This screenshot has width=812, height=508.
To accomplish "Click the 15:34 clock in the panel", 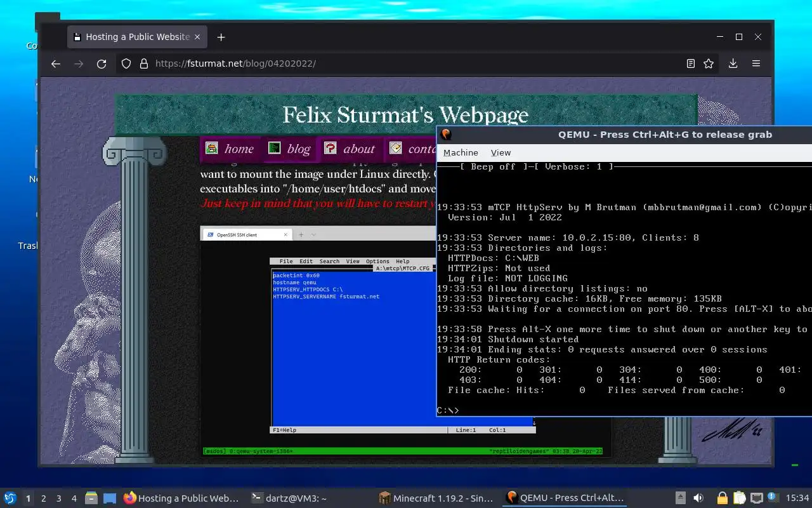I will pos(797,498).
